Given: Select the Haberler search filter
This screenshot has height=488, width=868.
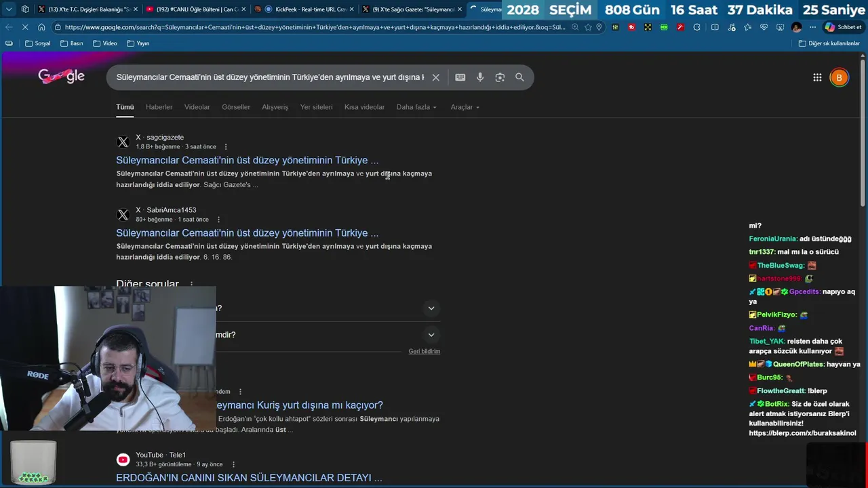Looking at the screenshot, I should [x=159, y=107].
